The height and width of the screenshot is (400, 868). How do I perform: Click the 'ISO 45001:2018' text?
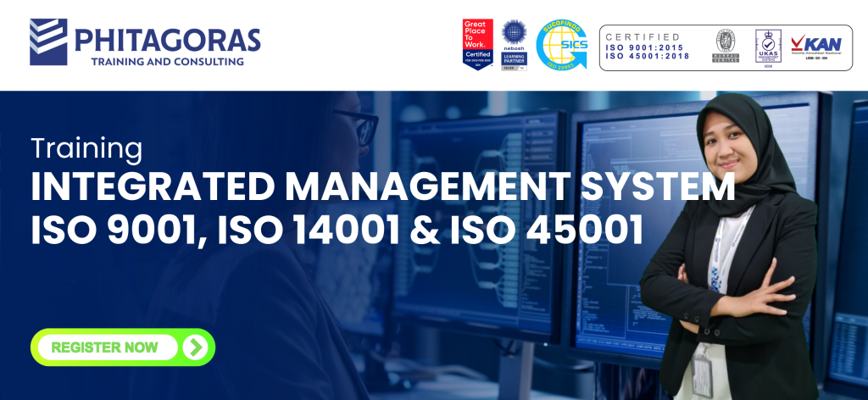coord(647,56)
